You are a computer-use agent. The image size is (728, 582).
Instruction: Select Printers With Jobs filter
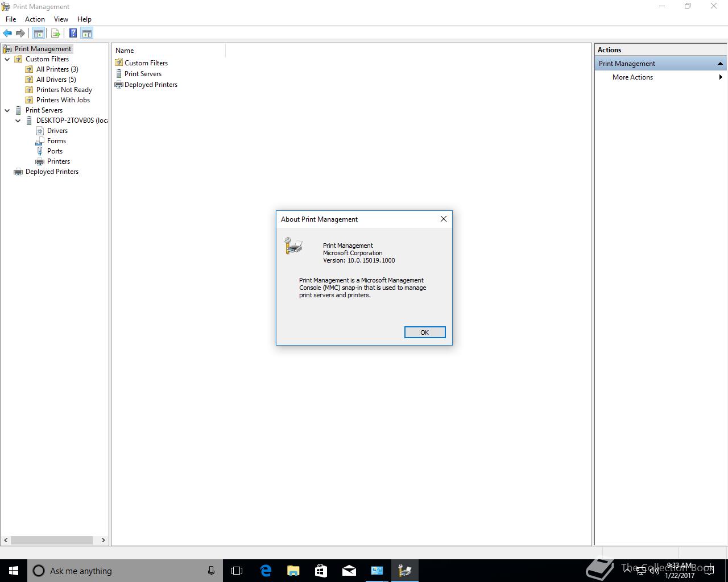(x=63, y=100)
